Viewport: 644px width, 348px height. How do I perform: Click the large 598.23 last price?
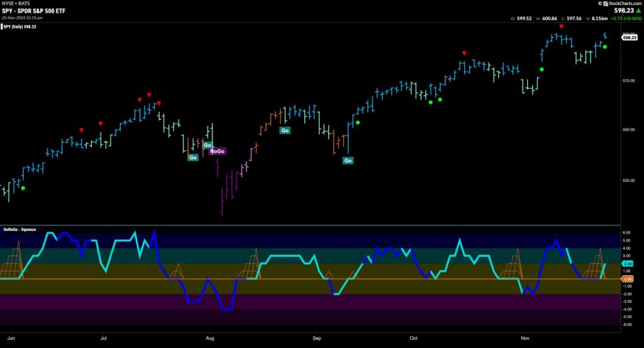pos(624,11)
